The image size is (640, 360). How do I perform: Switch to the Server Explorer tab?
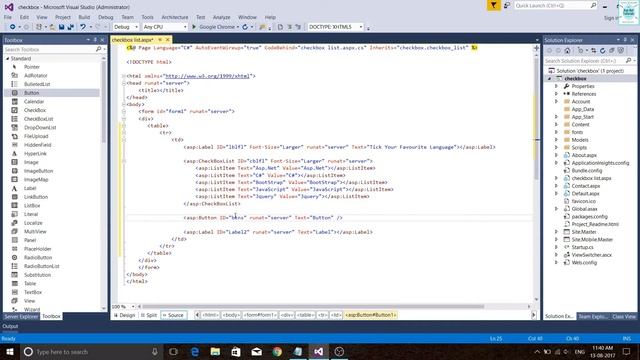pyautogui.click(x=21, y=316)
